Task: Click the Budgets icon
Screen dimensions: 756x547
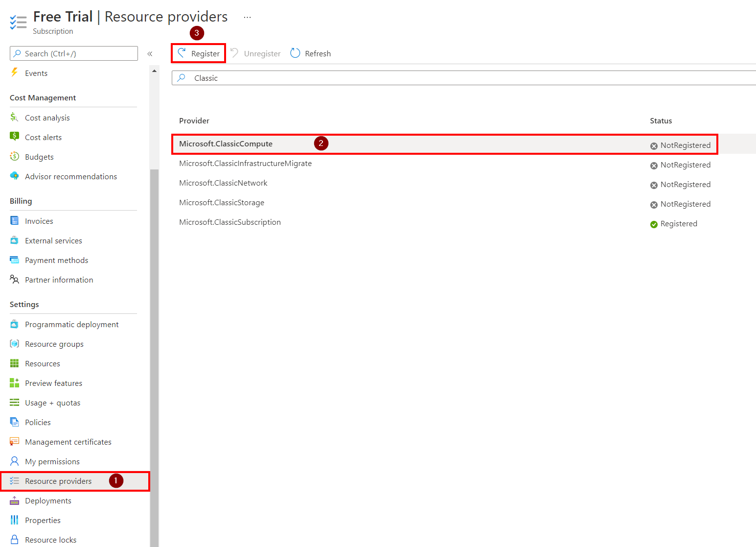Action: tap(14, 156)
